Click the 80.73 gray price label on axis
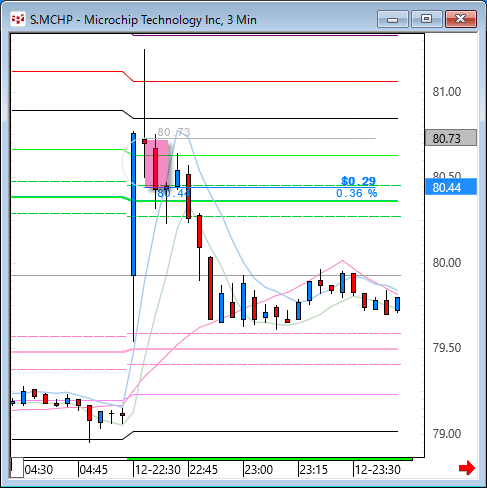 point(451,138)
